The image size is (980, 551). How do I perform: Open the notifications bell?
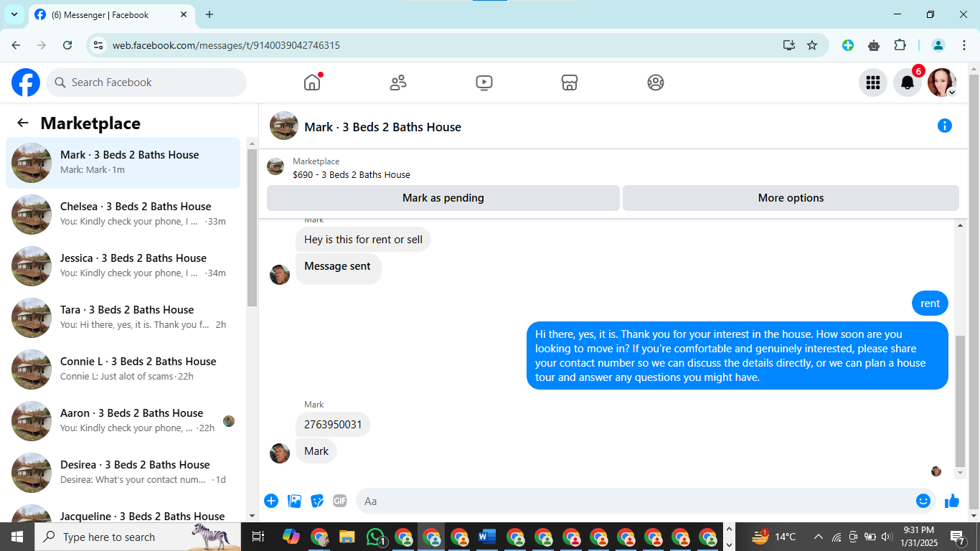(x=908, y=83)
